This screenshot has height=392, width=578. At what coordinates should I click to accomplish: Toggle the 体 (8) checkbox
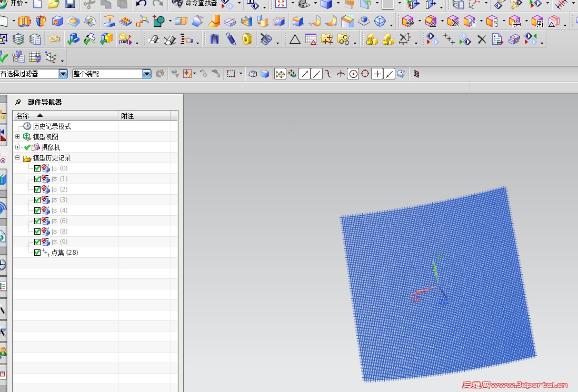click(37, 232)
